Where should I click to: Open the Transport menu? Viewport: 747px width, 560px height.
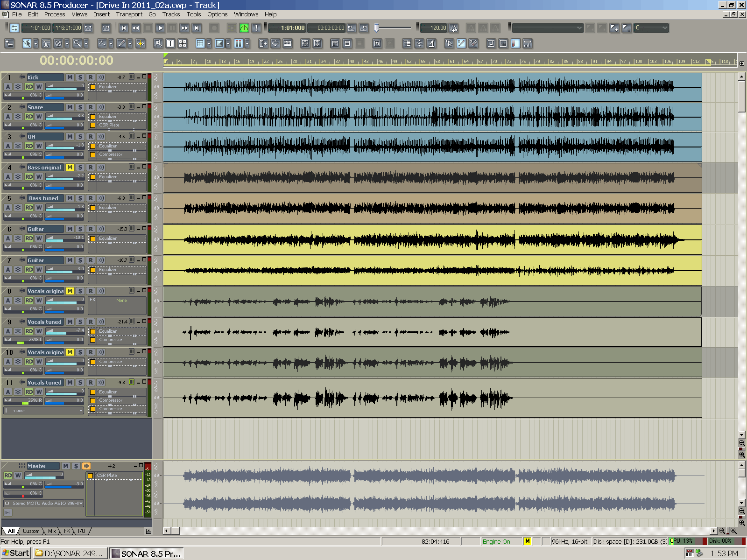129,14
